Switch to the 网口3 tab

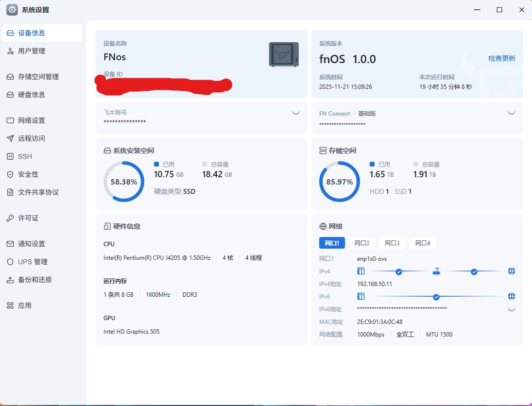click(392, 243)
